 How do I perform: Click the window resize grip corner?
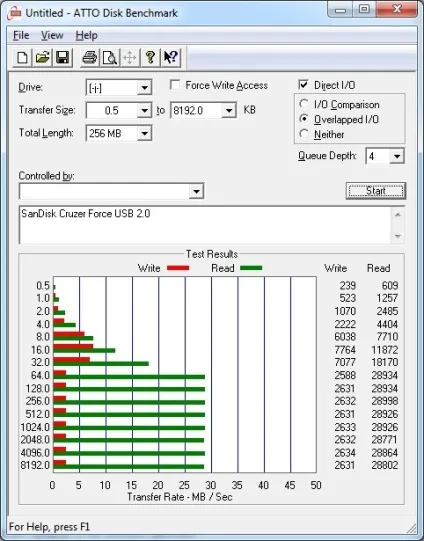412,528
